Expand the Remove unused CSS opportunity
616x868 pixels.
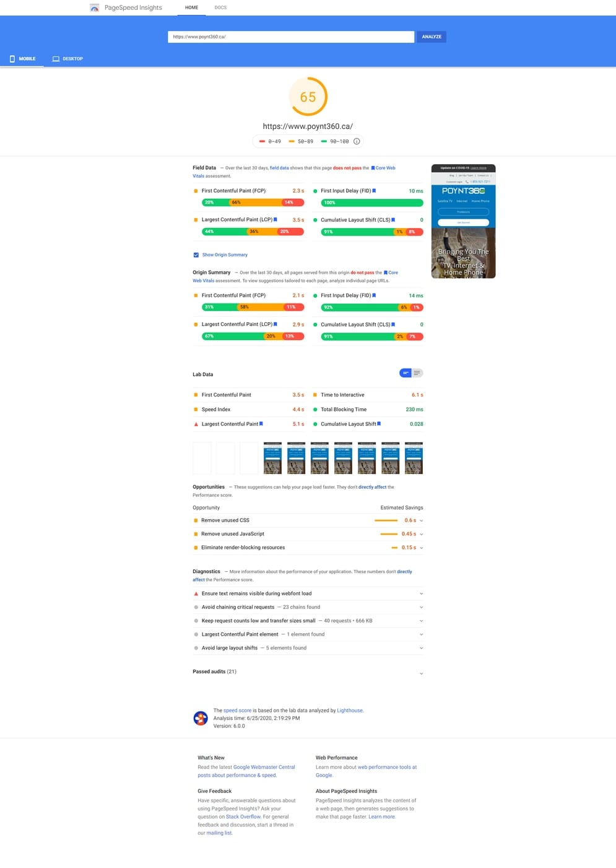coord(422,520)
